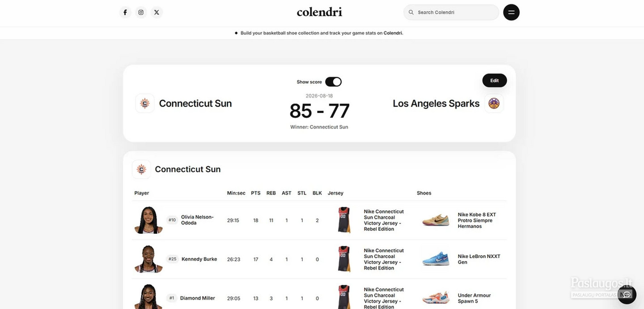Select the Diamond Miller player name

coord(198,298)
